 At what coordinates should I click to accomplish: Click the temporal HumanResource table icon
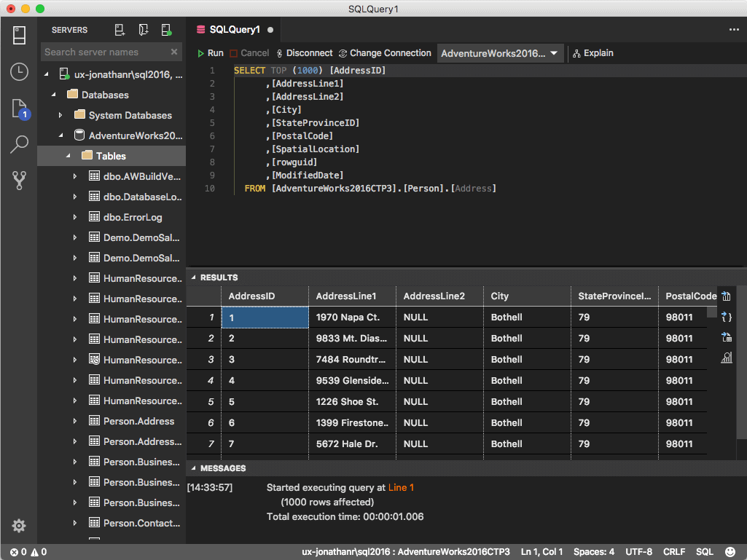(94, 360)
